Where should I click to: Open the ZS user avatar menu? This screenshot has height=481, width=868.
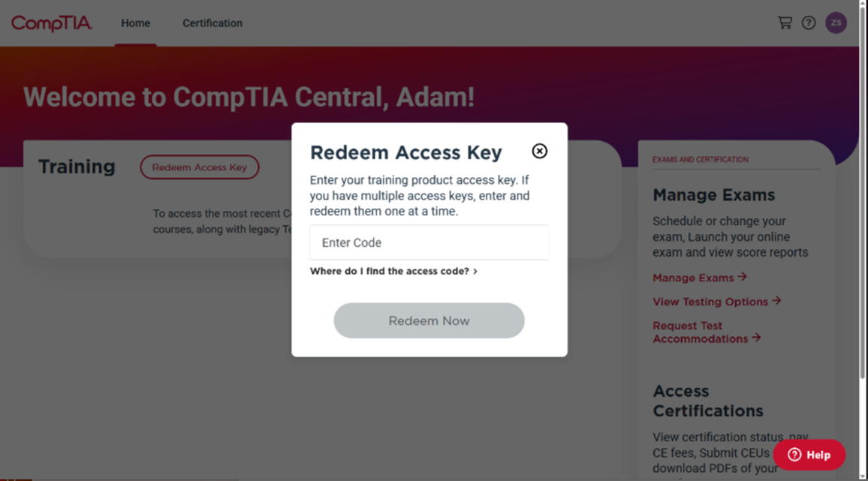(x=836, y=23)
